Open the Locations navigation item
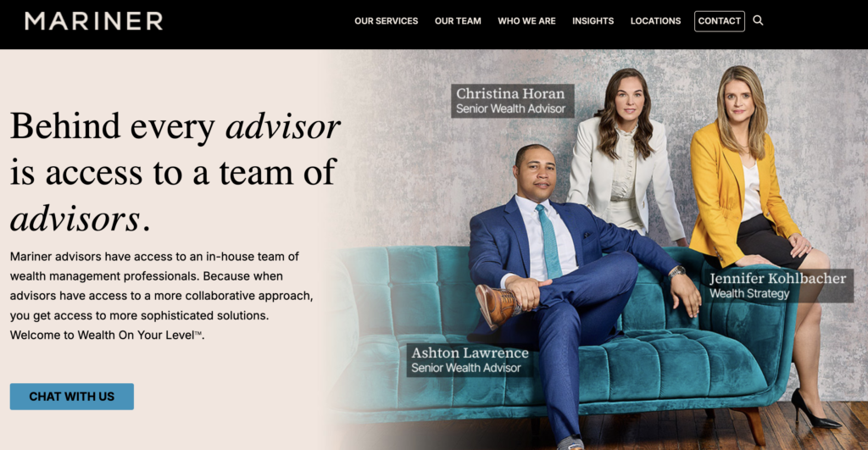This screenshot has height=450, width=868. point(655,21)
